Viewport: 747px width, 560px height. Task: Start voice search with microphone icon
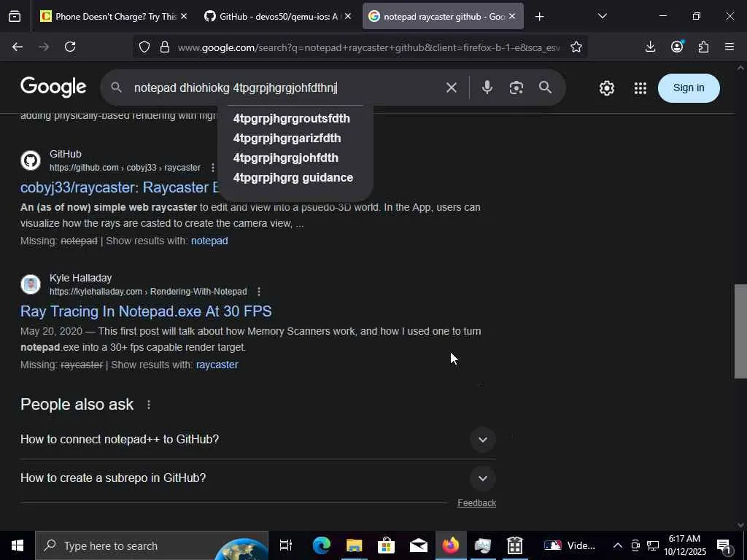click(x=487, y=87)
